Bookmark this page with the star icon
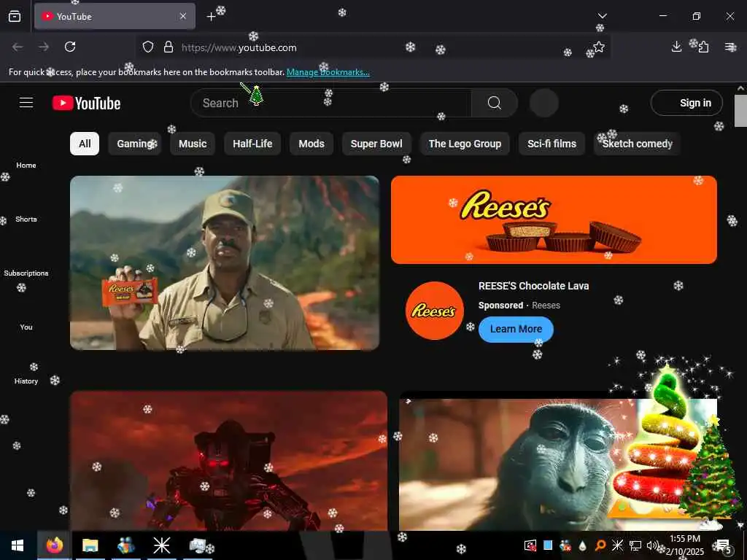 point(599,47)
